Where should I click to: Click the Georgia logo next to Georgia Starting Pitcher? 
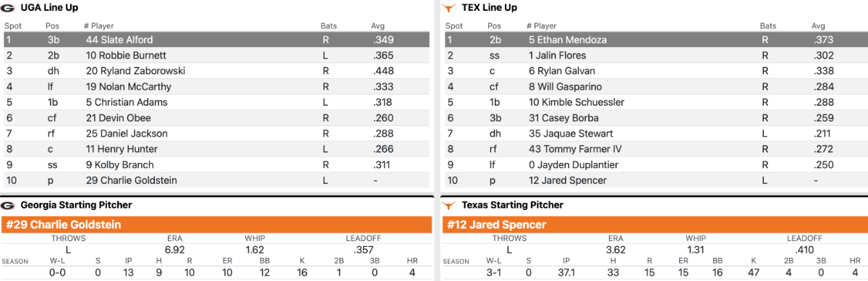point(9,206)
